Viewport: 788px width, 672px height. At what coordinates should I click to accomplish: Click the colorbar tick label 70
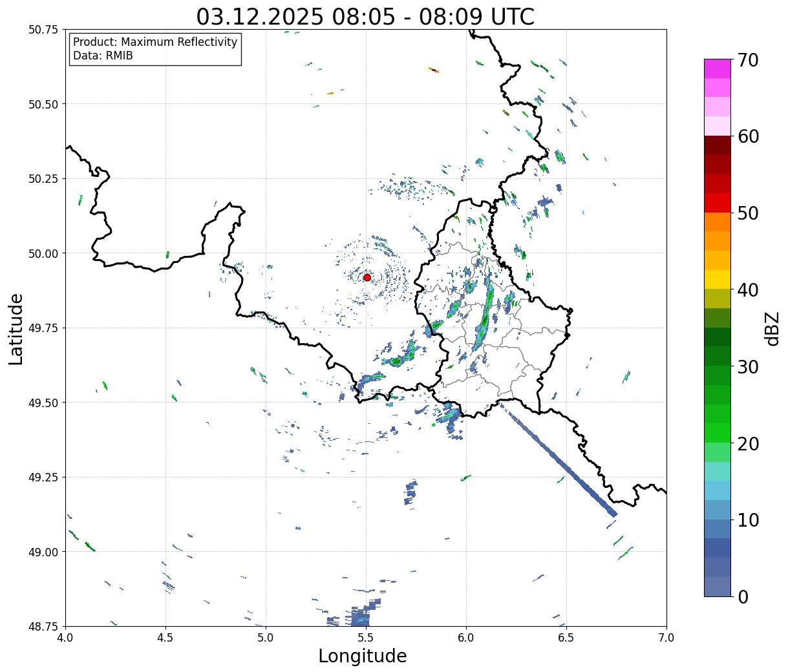coord(748,60)
